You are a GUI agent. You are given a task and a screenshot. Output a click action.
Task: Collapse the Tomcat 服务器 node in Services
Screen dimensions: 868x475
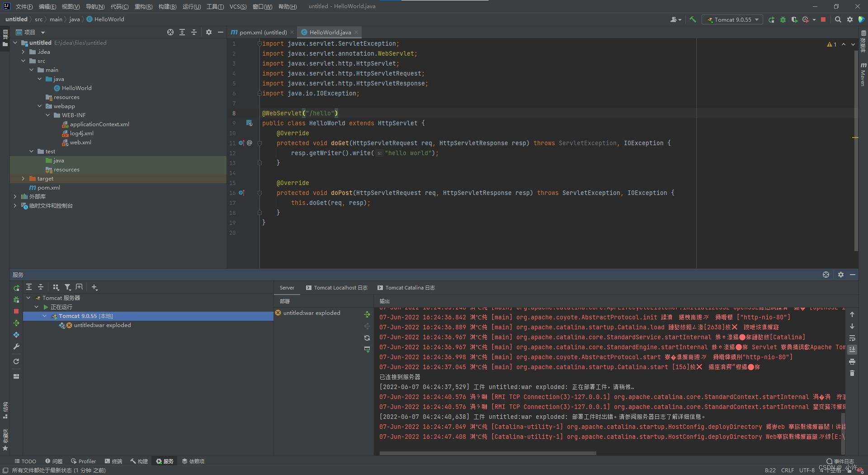pos(28,298)
